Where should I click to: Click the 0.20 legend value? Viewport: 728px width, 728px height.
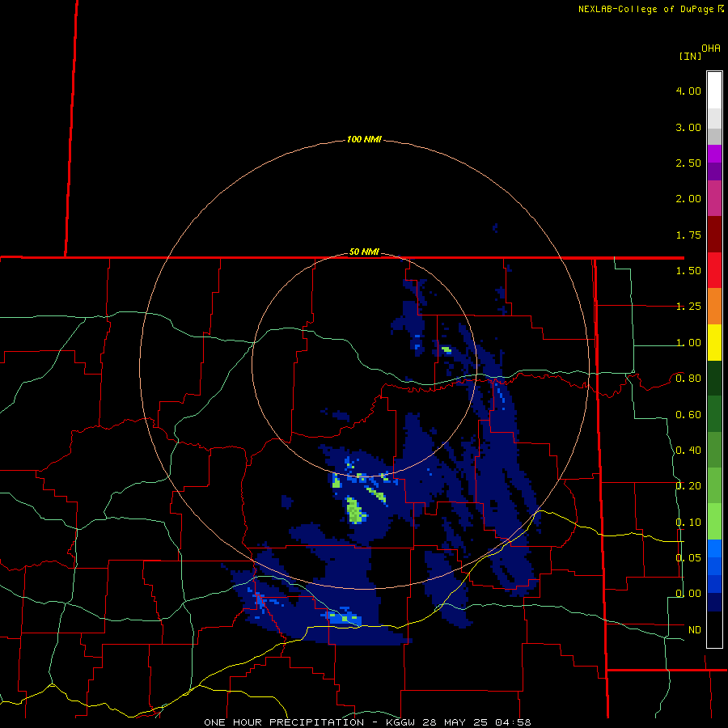[x=688, y=486]
